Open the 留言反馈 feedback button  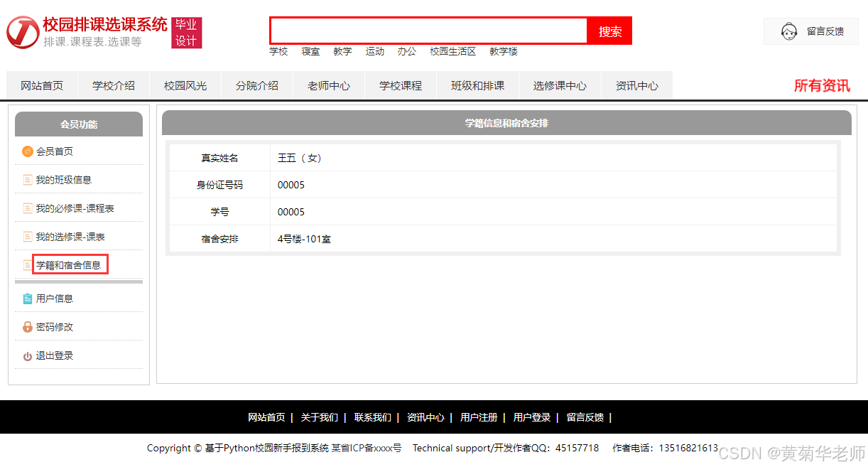811,31
